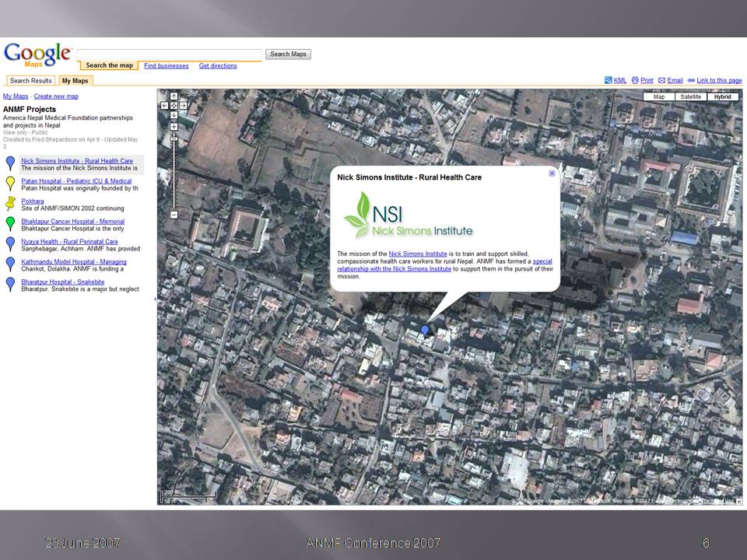Open the Get directions link
Image resolution: width=747 pixels, height=560 pixels.
[x=218, y=66]
